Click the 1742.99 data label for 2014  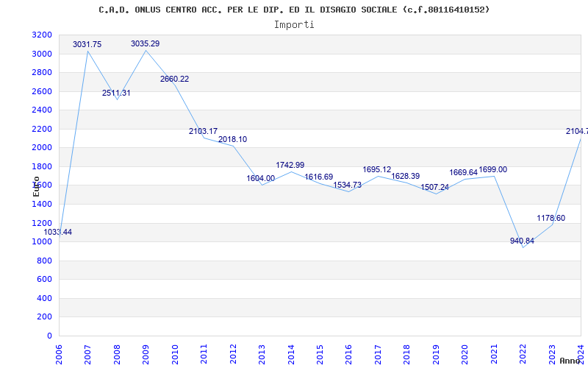coord(290,165)
